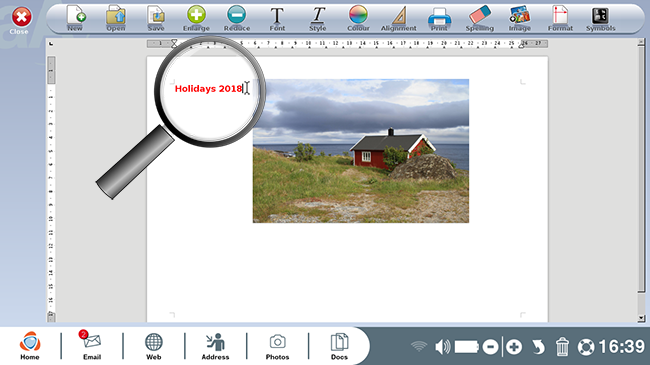
Task: Click the left indent marker on ruler
Action: [x=174, y=43]
